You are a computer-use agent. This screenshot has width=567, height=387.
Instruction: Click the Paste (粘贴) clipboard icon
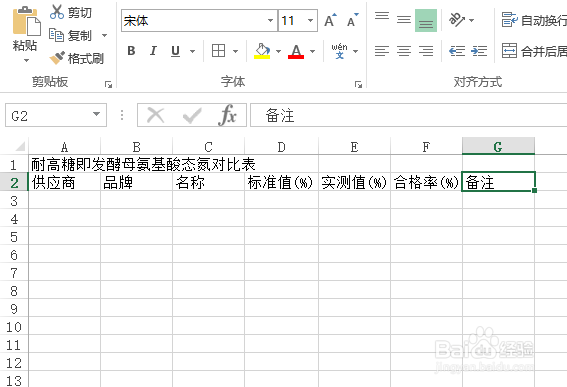(x=26, y=21)
